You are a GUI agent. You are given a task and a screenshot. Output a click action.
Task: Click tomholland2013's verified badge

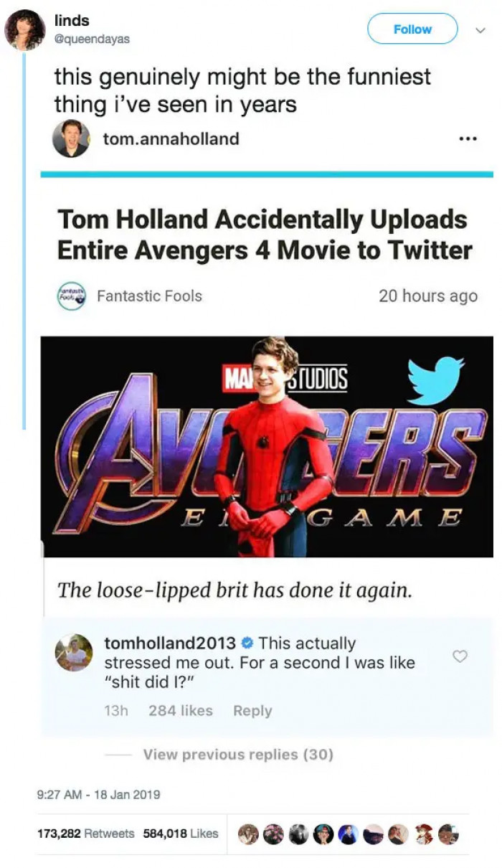pyautogui.click(x=243, y=643)
